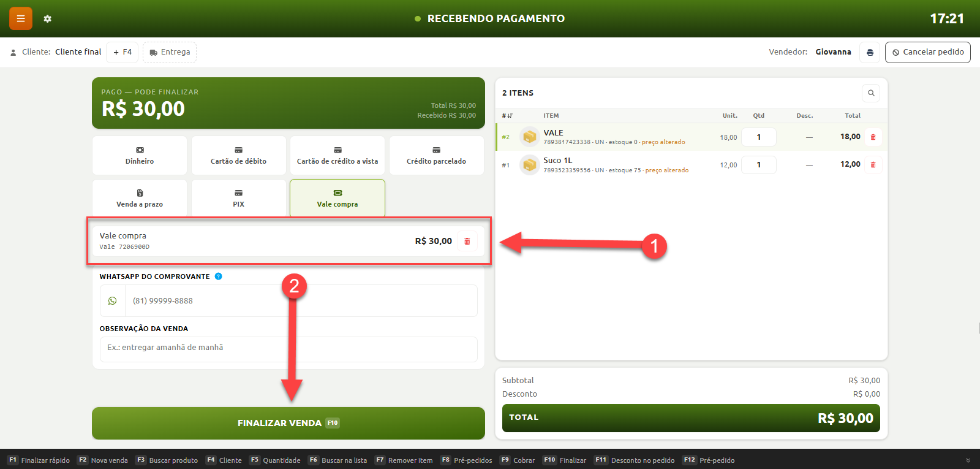
Task: Toggle item sort order icon
Action: pos(507,115)
